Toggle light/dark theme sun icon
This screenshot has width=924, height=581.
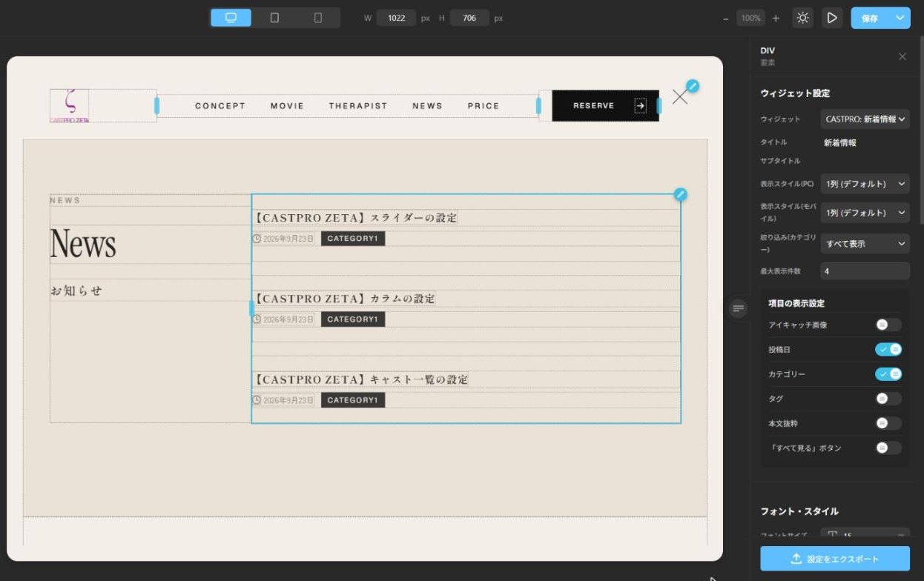coord(802,18)
